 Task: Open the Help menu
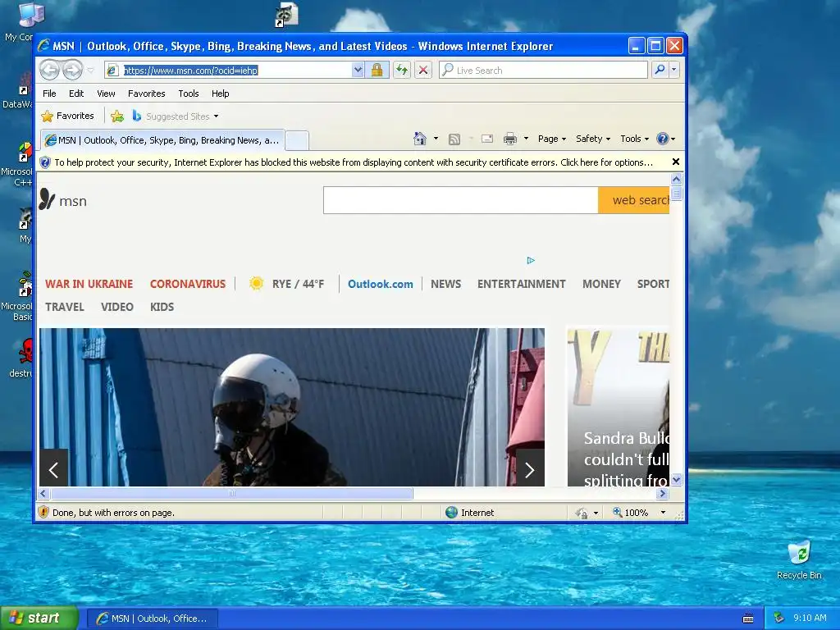pos(220,94)
